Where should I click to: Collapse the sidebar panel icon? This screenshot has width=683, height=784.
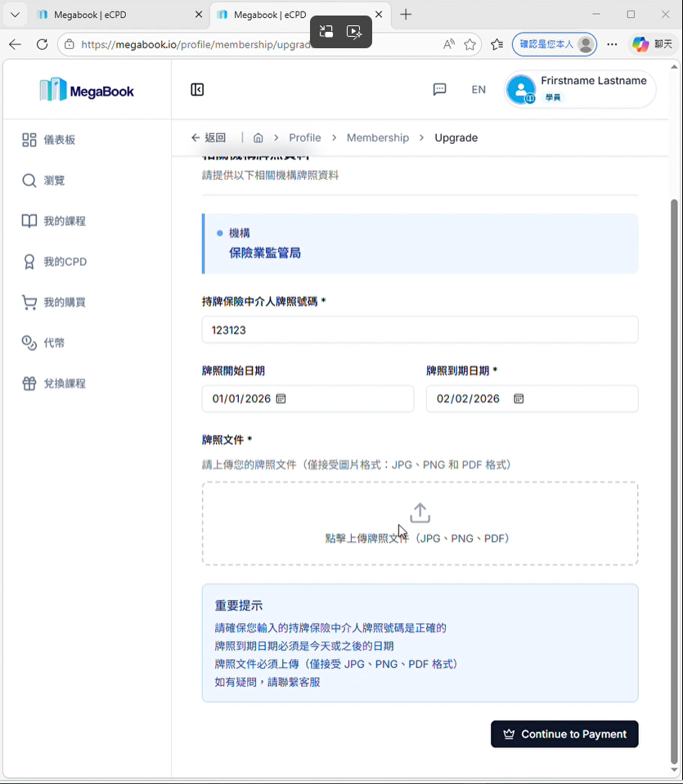coord(197,89)
